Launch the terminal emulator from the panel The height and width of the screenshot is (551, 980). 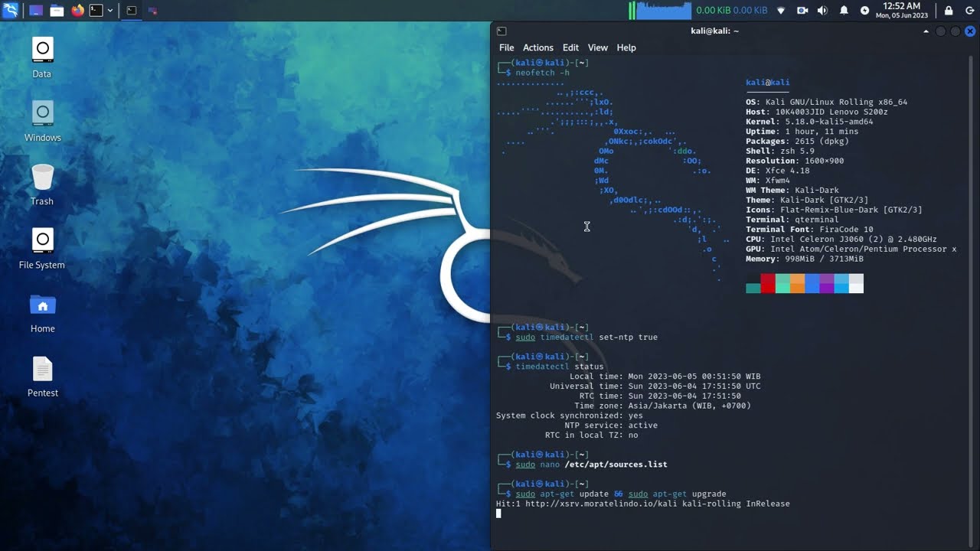96,11
